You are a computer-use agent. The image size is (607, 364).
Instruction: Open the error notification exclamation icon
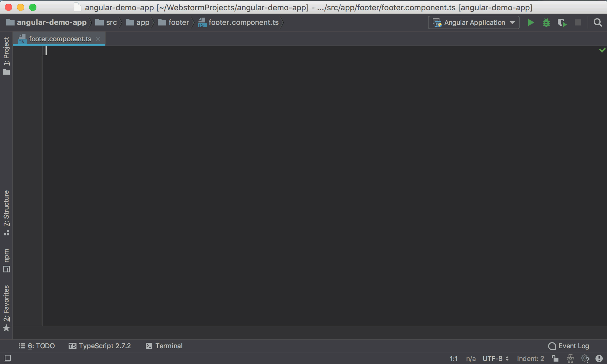click(599, 359)
